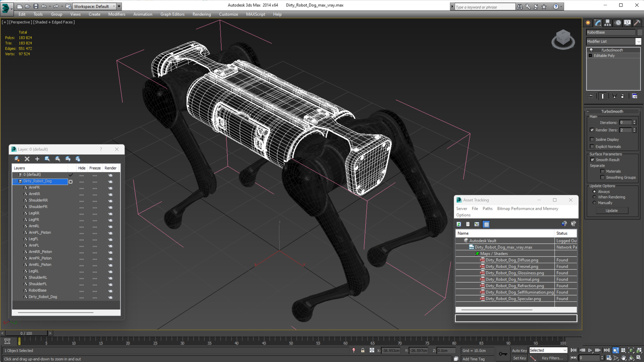The width and height of the screenshot is (644, 362).
Task: Open the Motion command panel tab
Action: [618, 23]
